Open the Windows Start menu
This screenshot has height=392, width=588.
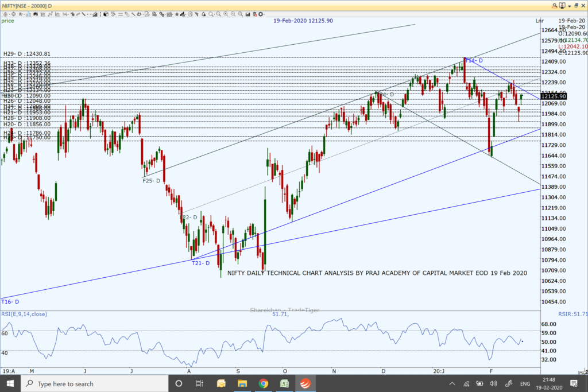(10, 383)
